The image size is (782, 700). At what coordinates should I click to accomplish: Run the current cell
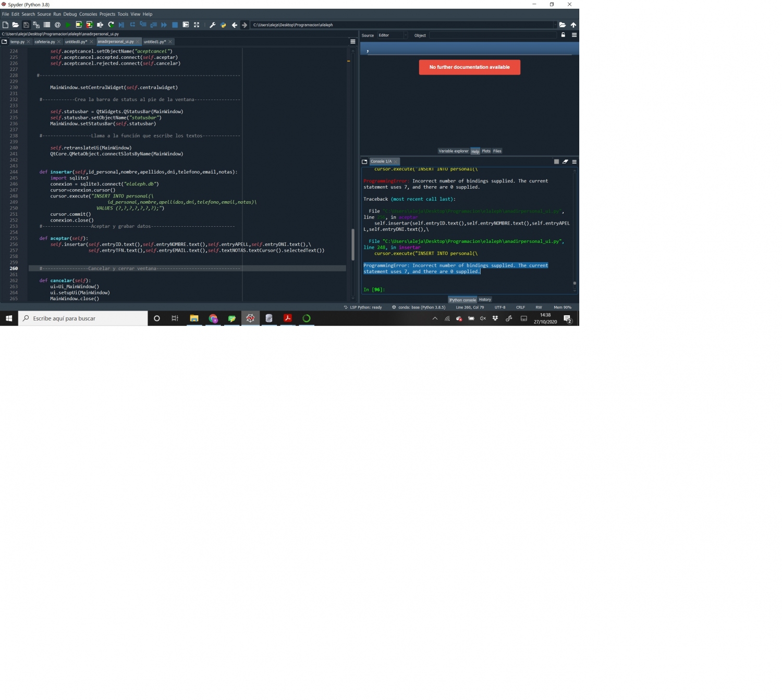79,24
